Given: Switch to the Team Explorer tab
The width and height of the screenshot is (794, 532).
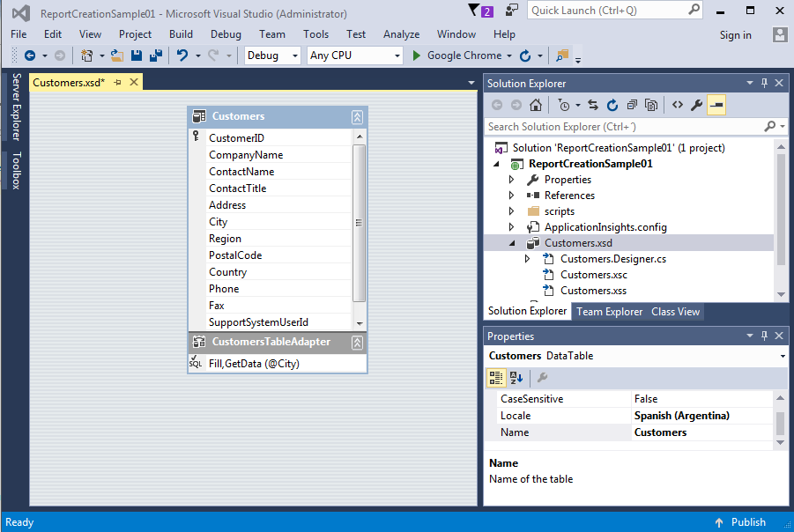Looking at the screenshot, I should (x=609, y=312).
